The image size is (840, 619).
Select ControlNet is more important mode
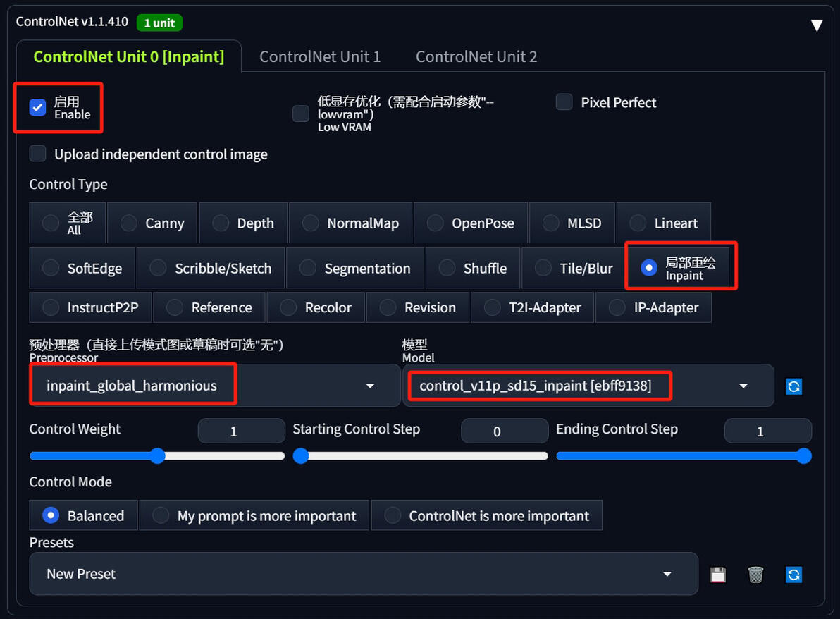(x=487, y=516)
